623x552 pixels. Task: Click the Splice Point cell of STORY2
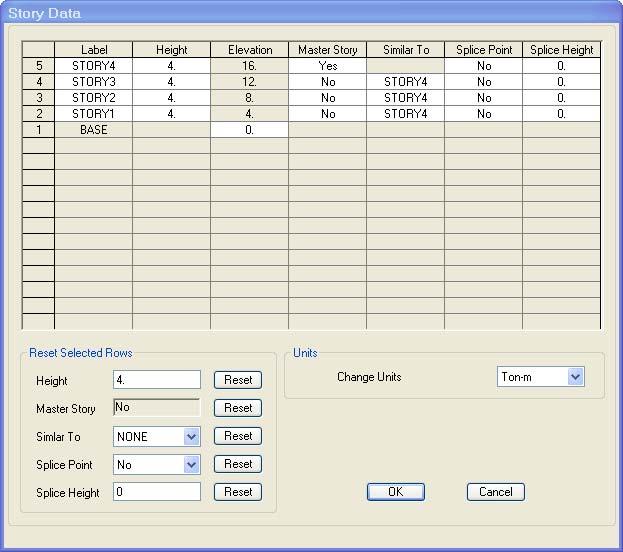click(x=484, y=98)
